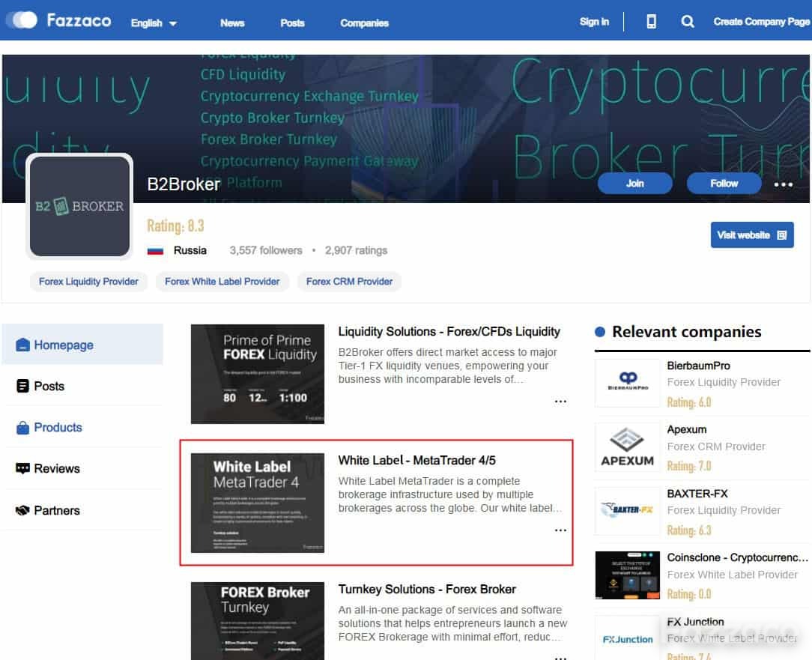The height and width of the screenshot is (660, 812).
Task: Open the Posts item in top navigation
Action: (292, 22)
